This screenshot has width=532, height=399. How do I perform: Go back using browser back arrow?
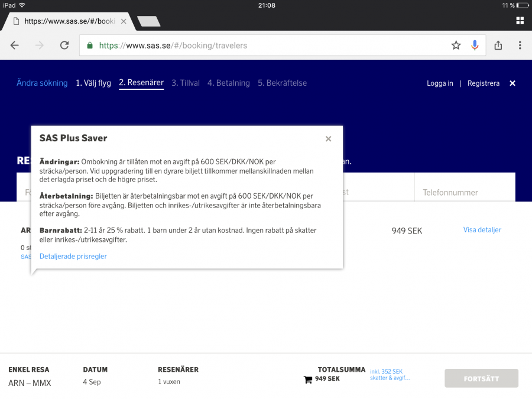pos(15,46)
